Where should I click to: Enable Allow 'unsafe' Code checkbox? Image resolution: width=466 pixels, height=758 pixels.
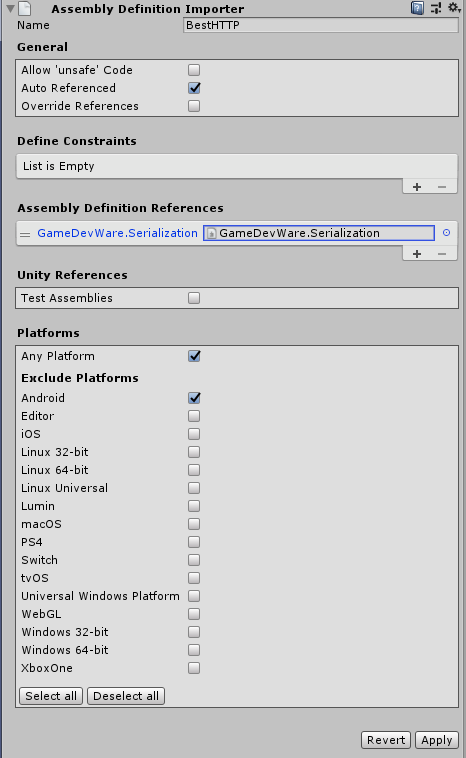point(194,70)
